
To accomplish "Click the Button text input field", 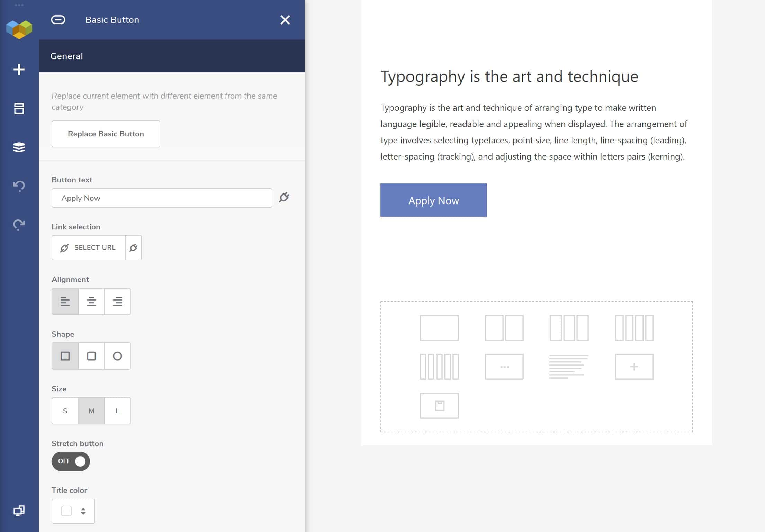I will (x=162, y=198).
